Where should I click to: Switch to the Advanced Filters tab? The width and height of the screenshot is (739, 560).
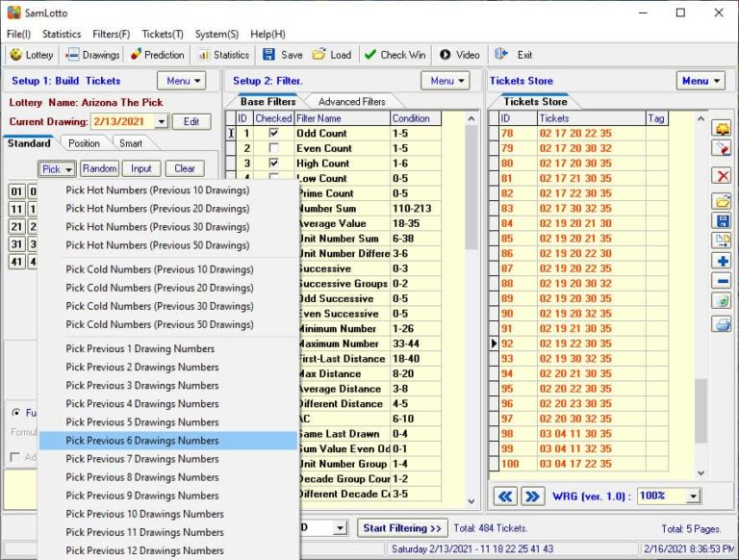pyautogui.click(x=351, y=102)
